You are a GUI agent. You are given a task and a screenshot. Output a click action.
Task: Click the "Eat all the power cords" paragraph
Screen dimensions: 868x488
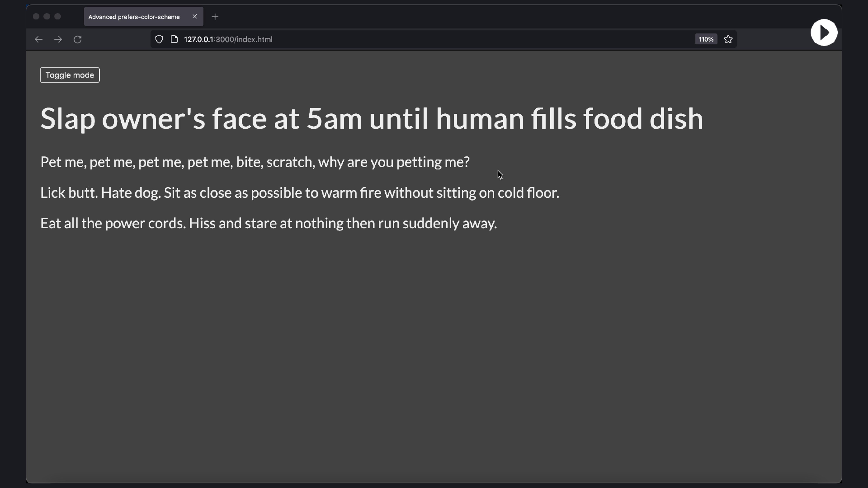click(269, 223)
